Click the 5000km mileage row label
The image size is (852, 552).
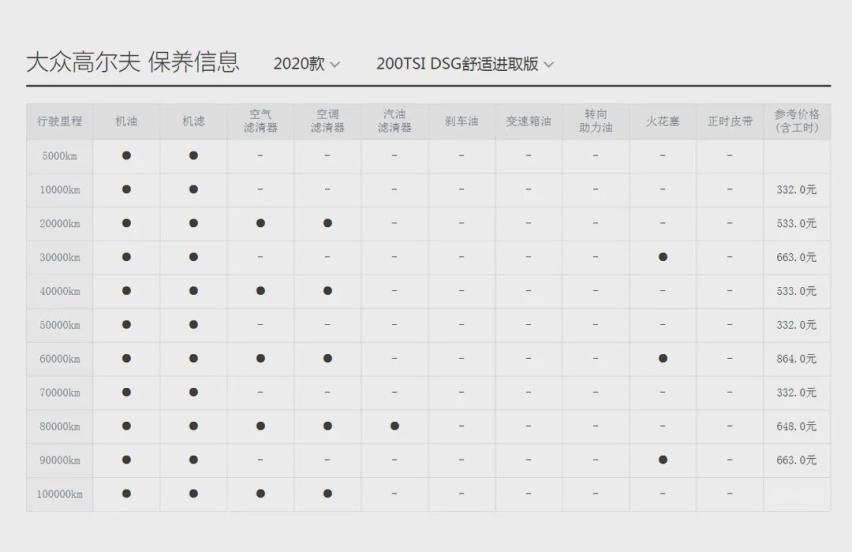click(x=60, y=156)
